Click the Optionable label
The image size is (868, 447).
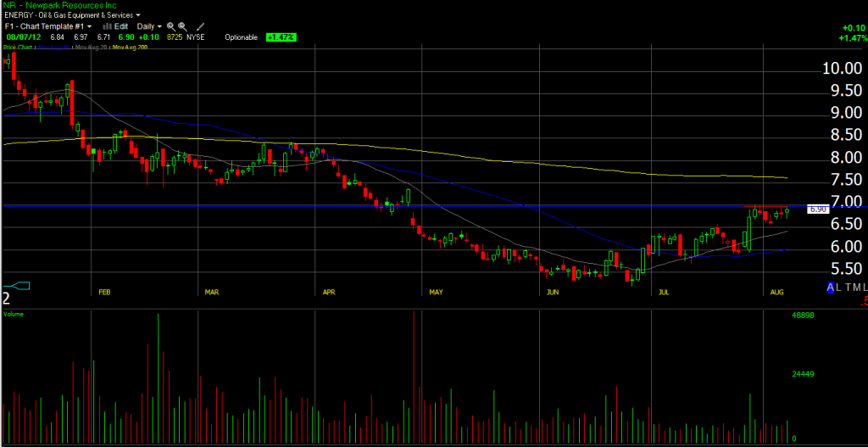pyautogui.click(x=241, y=37)
